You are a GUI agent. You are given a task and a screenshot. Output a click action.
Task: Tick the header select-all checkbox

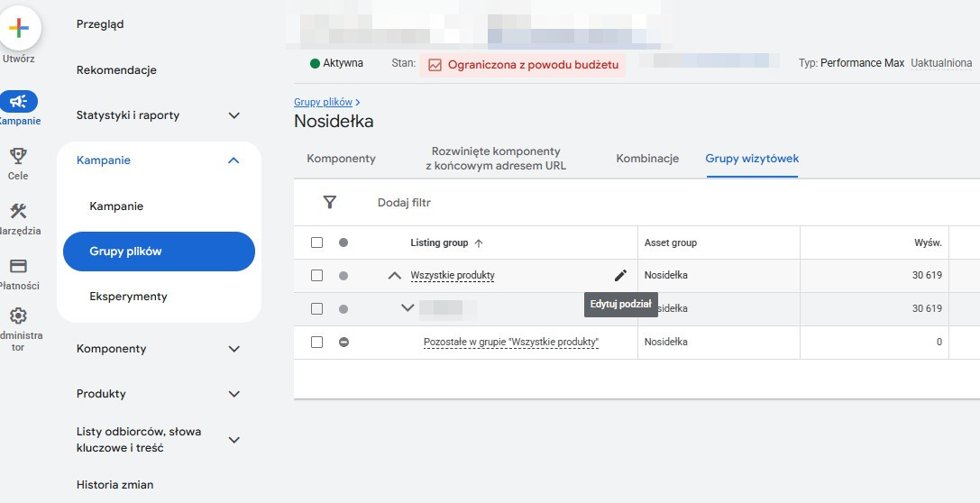point(316,242)
